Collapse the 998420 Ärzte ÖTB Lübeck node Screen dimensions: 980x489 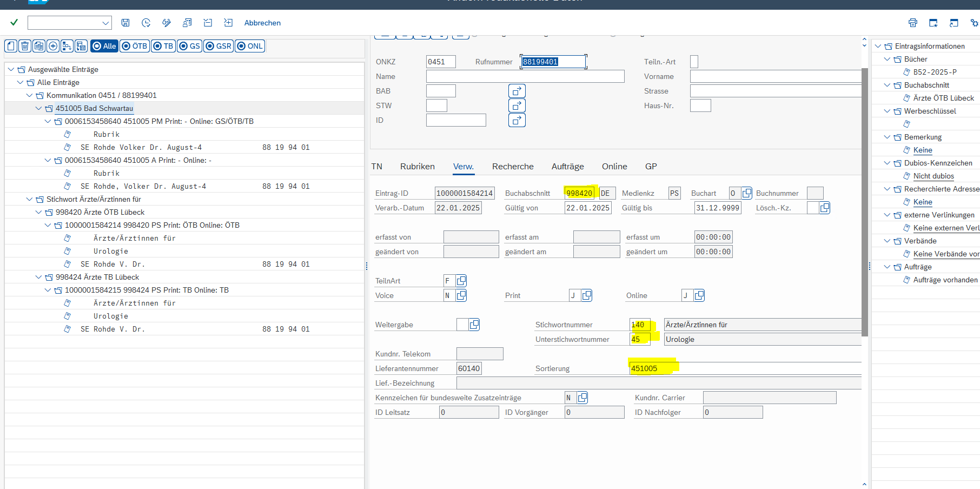(38, 212)
